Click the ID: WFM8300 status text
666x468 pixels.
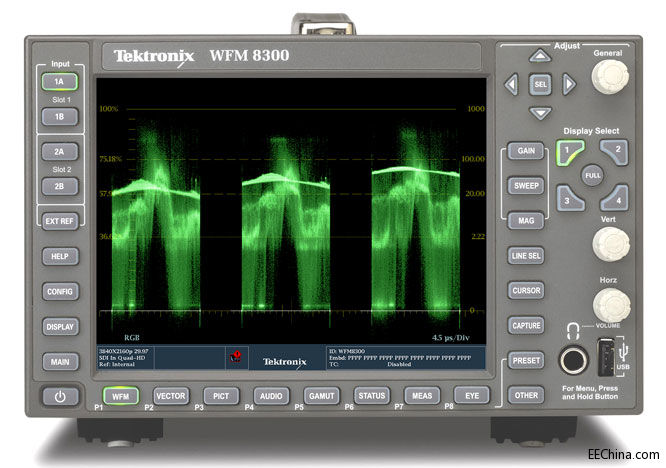point(347,351)
